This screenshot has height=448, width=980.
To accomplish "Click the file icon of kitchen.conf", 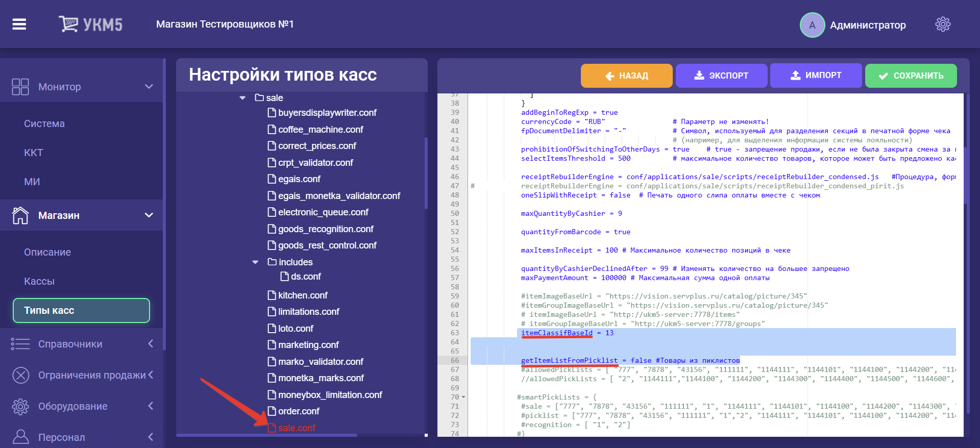I will 272,295.
